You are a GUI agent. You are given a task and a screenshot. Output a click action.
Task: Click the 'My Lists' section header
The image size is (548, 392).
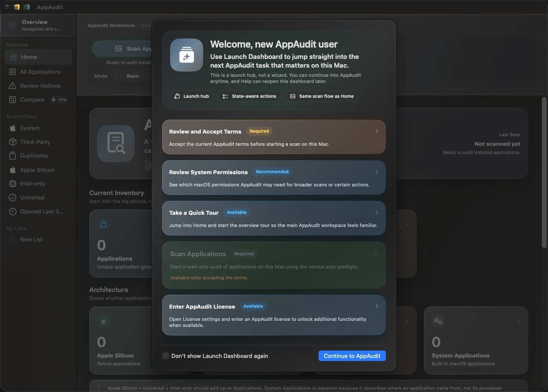coord(16,229)
